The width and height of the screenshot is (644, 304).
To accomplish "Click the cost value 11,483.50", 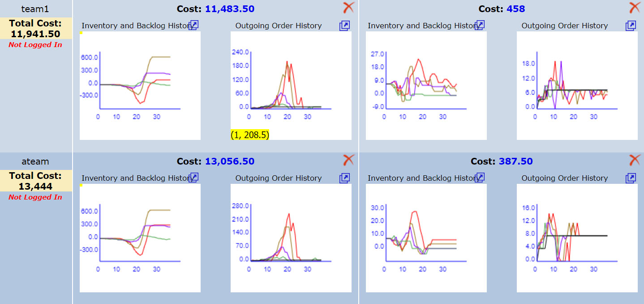I will click(230, 9).
